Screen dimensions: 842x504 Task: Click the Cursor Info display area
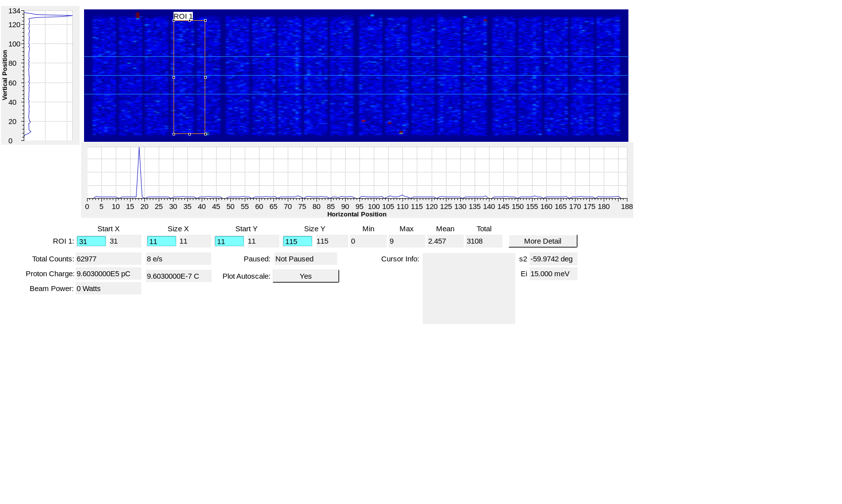pos(468,288)
